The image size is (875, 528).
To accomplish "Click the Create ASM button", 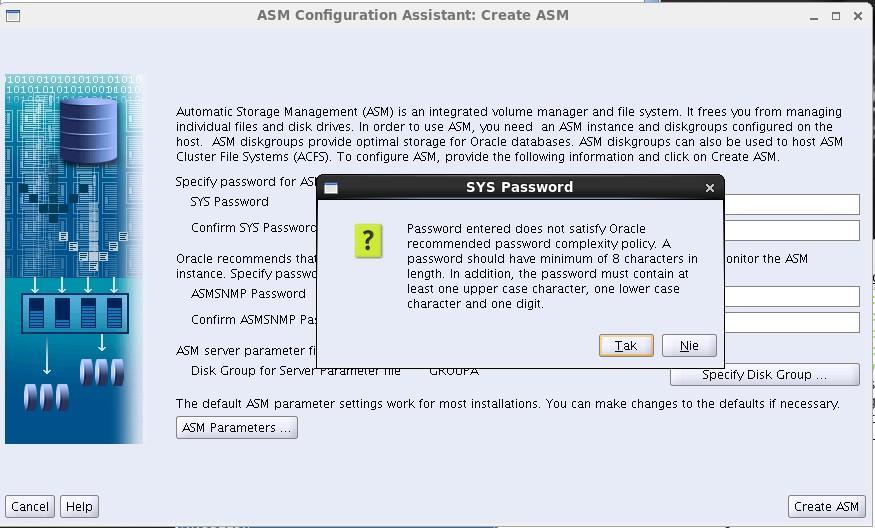I will click(826, 506).
